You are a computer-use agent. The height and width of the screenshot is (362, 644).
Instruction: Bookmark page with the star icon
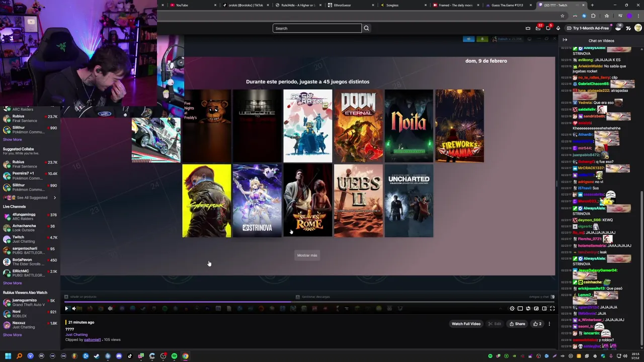[562, 16]
